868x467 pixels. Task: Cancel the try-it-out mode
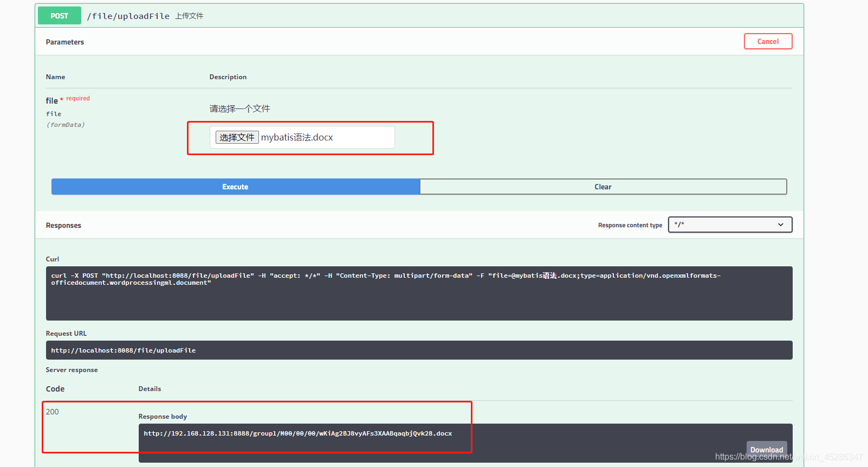click(x=768, y=41)
